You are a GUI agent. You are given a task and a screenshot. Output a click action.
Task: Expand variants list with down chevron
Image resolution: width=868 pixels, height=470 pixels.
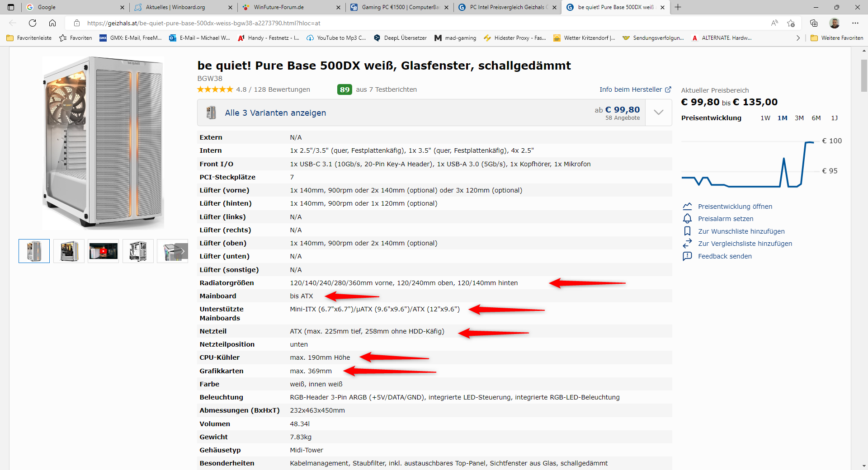click(x=659, y=113)
